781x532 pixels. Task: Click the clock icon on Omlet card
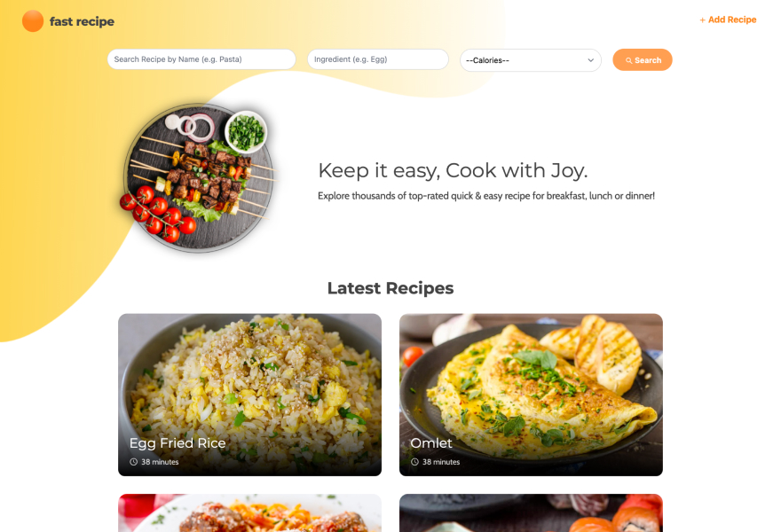pyautogui.click(x=414, y=462)
